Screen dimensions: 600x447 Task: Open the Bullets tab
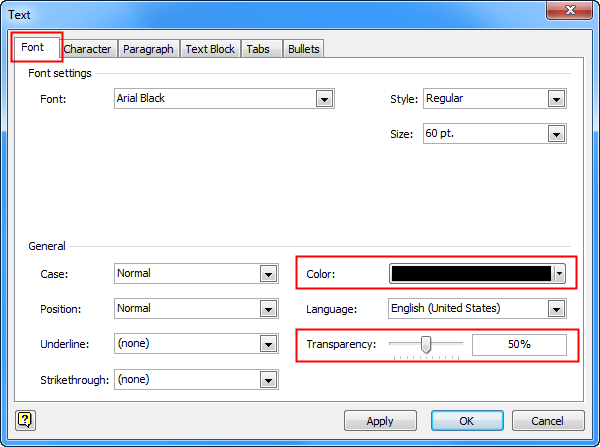[x=303, y=49]
